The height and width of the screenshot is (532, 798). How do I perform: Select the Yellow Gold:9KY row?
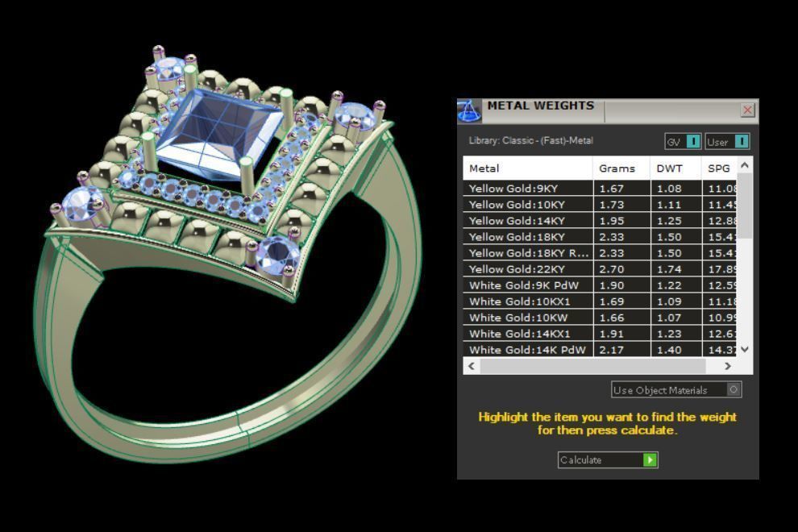[x=600, y=189]
